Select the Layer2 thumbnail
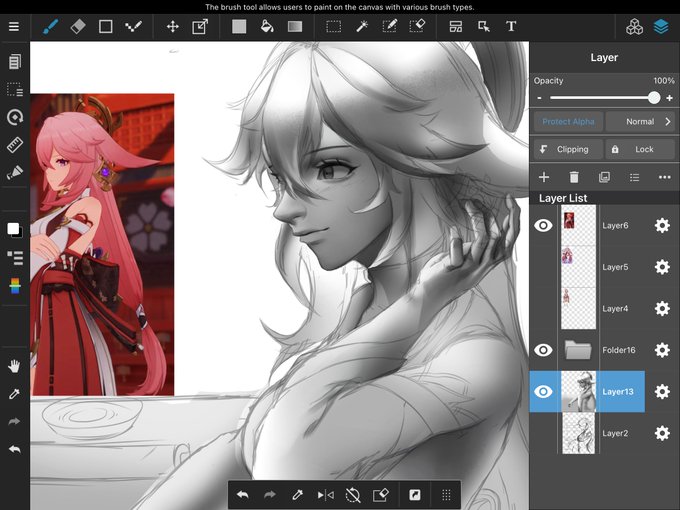Viewport: 680px width, 510px height. (x=579, y=433)
